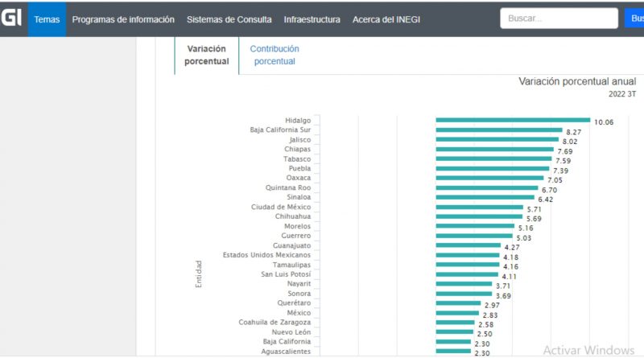Viewport: 644px width, 358px height.
Task: Open Acerca del INEGI menu
Action: [386, 19]
